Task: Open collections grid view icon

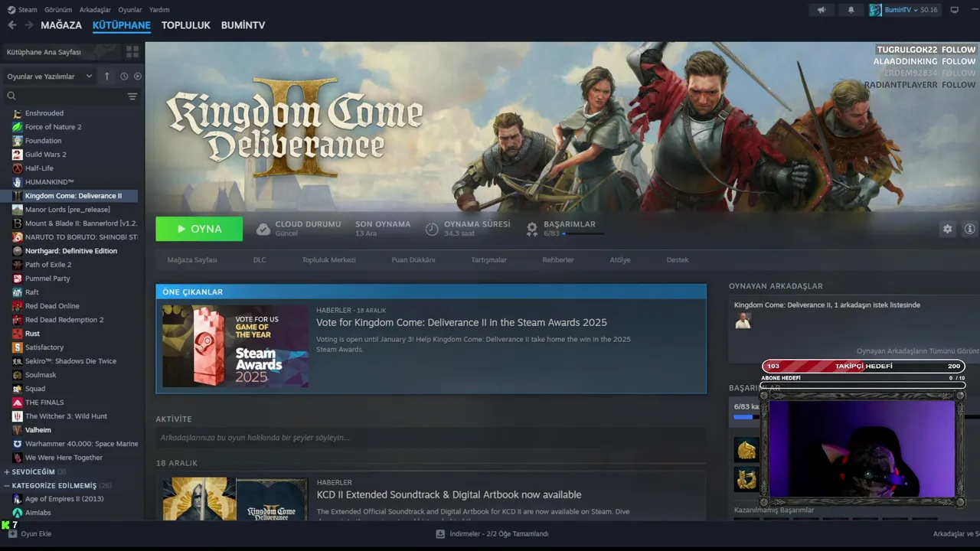Action: click(x=132, y=52)
